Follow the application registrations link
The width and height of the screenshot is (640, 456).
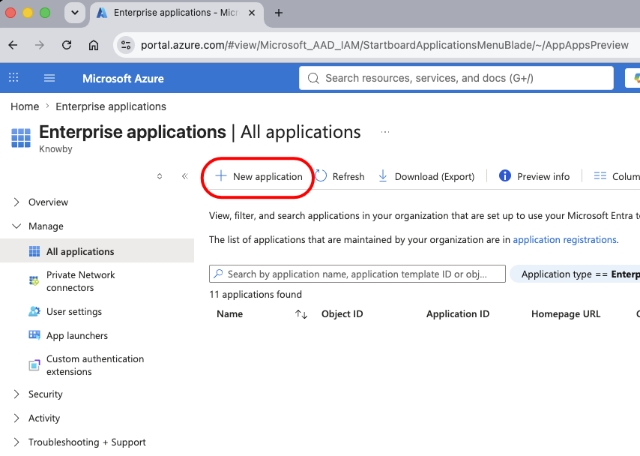coord(564,240)
